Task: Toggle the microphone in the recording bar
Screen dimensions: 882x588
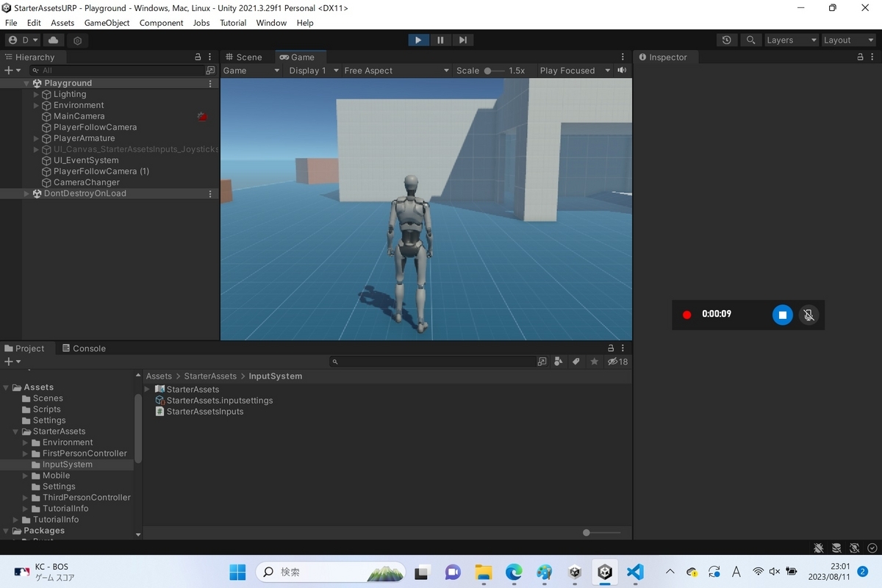Action: click(808, 315)
